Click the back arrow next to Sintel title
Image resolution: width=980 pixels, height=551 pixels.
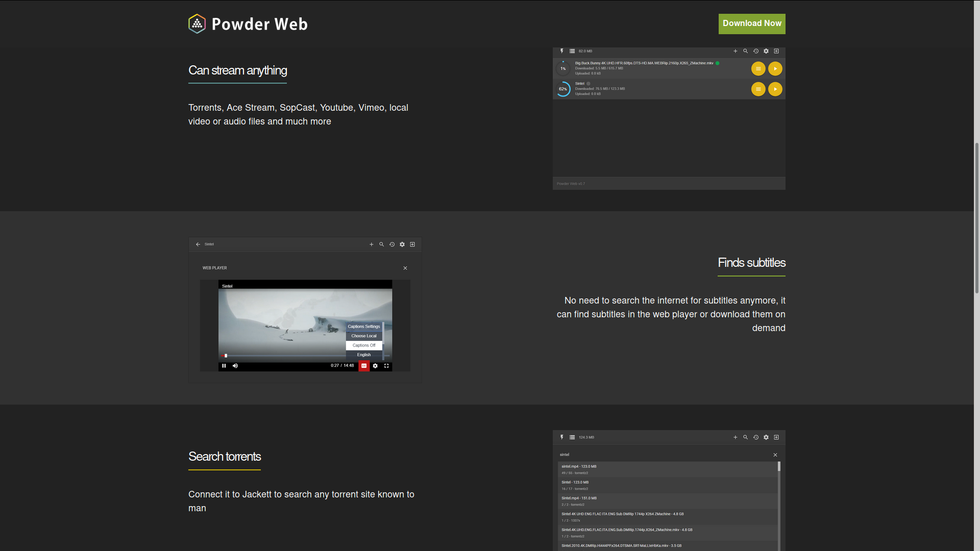click(198, 244)
